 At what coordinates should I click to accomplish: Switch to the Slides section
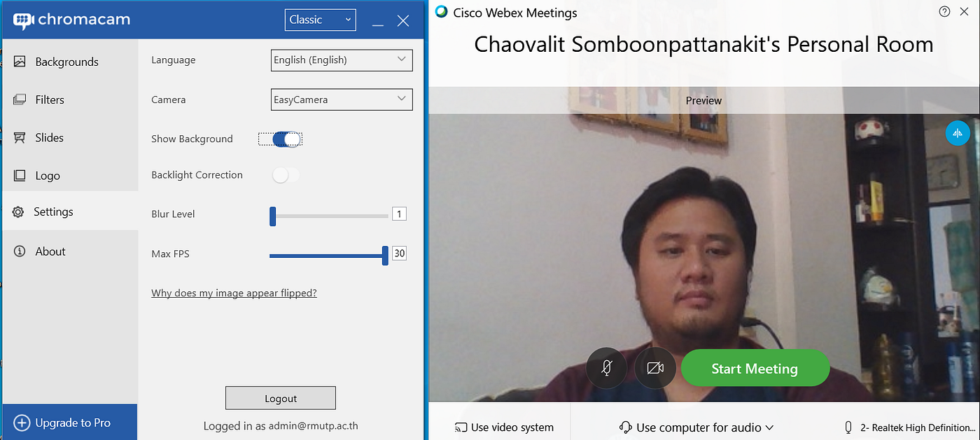coord(70,137)
